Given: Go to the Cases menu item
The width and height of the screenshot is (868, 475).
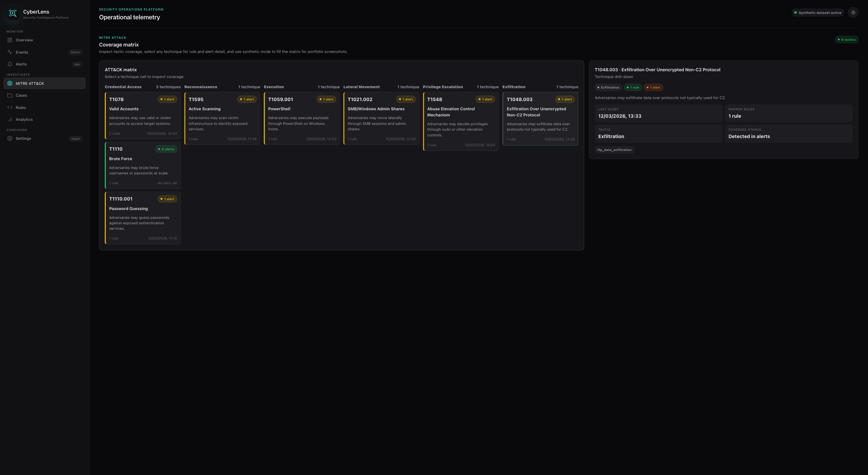Looking at the screenshot, I should pyautogui.click(x=21, y=95).
